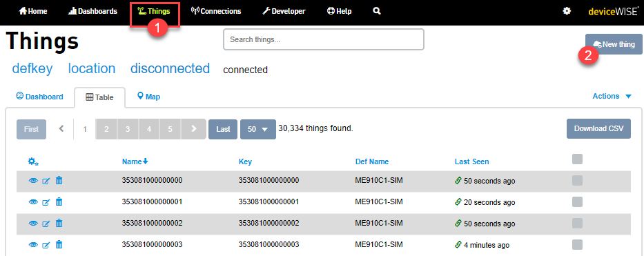The width and height of the screenshot is (644, 256).
Task: View thing 353081000000001 with eye icon
Action: 33,202
